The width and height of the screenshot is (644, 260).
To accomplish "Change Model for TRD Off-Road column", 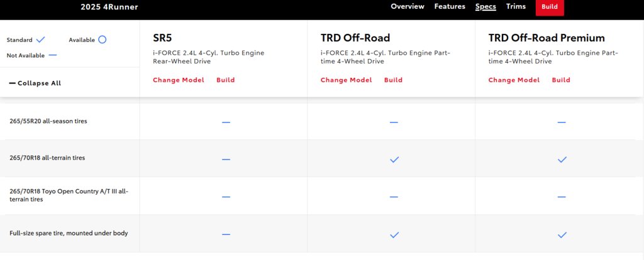I will 347,80.
